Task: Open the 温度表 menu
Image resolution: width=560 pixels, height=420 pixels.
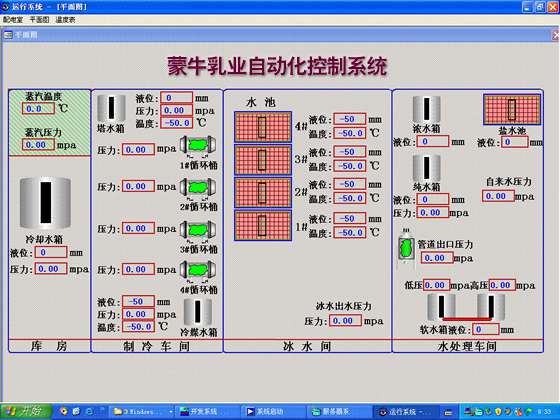Action: [65, 20]
